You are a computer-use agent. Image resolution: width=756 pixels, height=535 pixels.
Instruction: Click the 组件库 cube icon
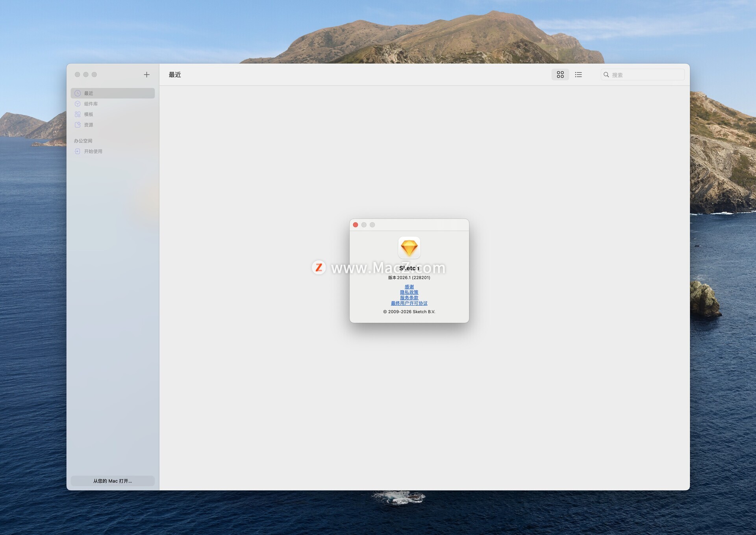(x=78, y=104)
